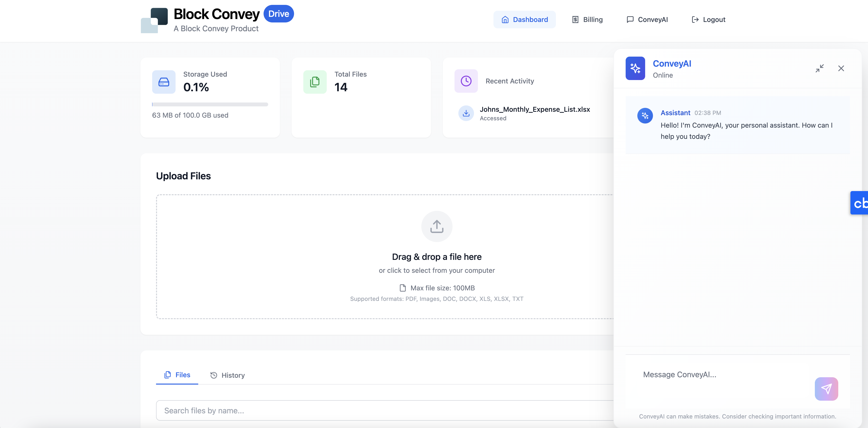This screenshot has width=868, height=428.
Task: Click 'or click to select from your computer'
Action: pos(437,271)
